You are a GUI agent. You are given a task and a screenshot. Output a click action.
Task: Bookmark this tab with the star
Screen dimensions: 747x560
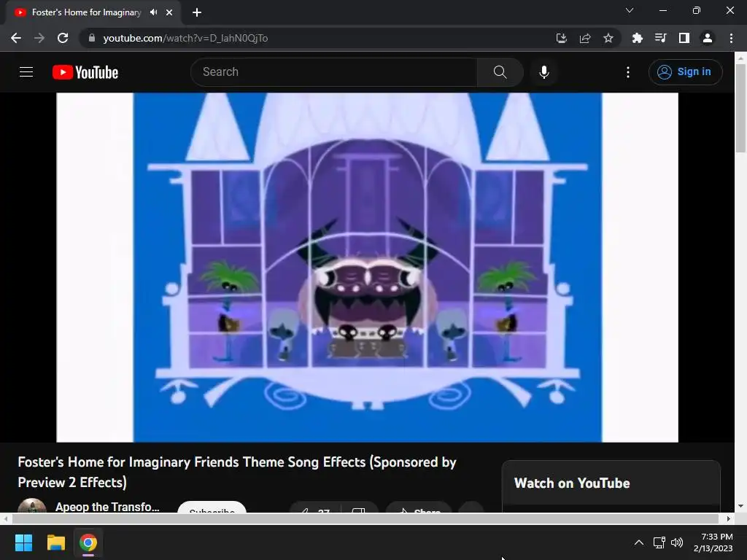(x=608, y=38)
